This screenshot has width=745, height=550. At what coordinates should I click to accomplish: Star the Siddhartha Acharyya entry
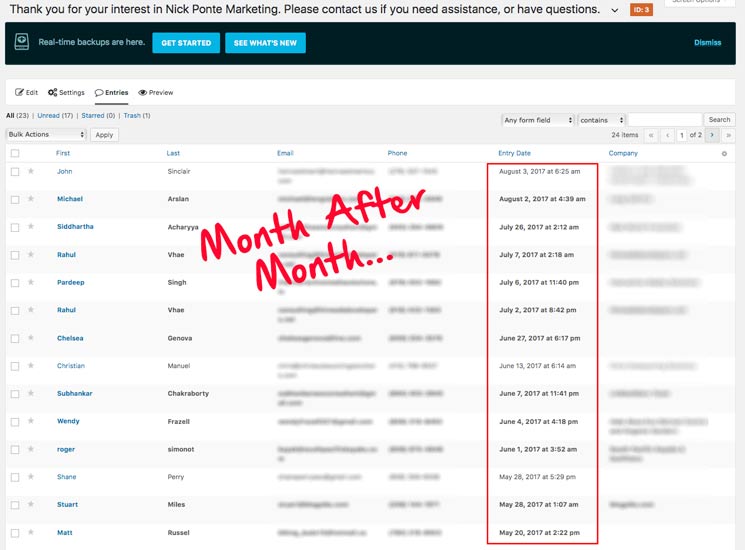coord(31,227)
